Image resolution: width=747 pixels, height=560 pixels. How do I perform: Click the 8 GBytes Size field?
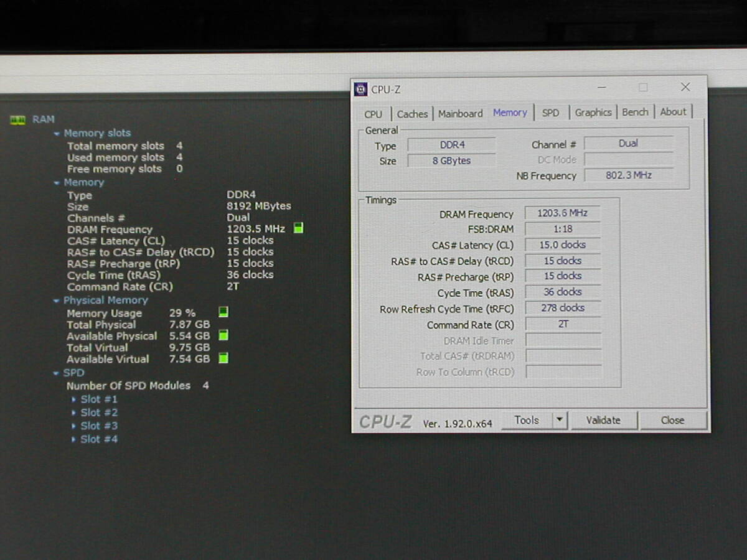452,161
